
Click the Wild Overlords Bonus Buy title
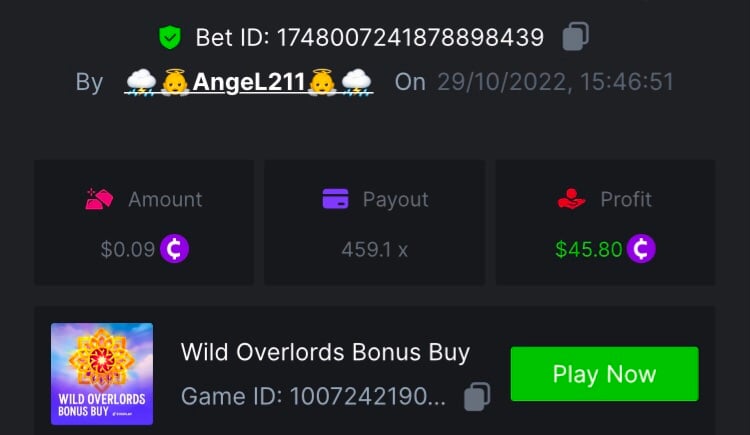point(325,352)
